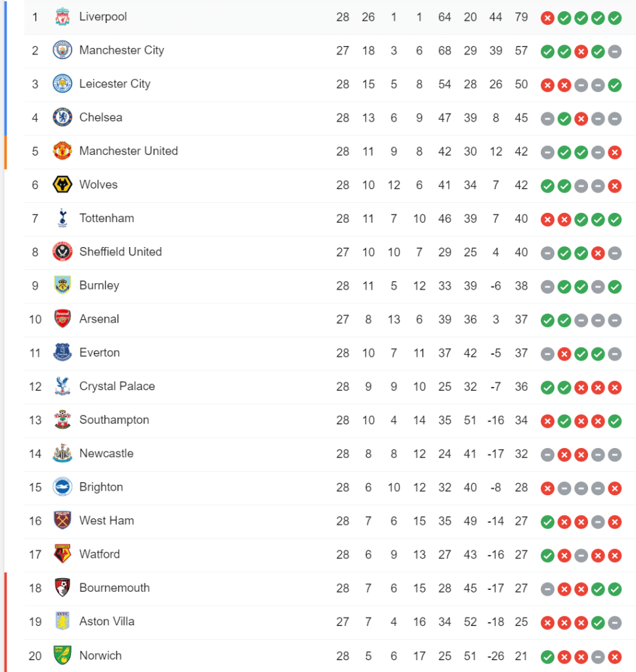Image resolution: width=636 pixels, height=672 pixels.
Task: Click the Liverpool club crest
Action: click(x=62, y=17)
